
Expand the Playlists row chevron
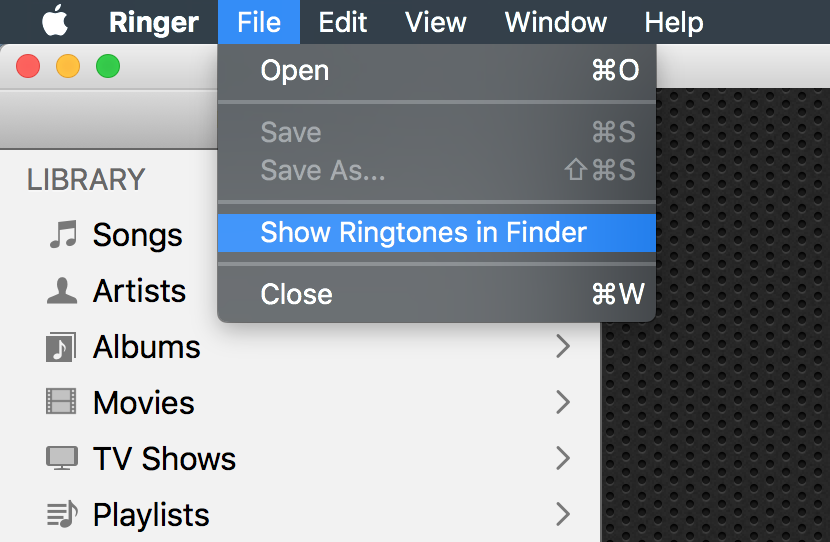tap(563, 515)
